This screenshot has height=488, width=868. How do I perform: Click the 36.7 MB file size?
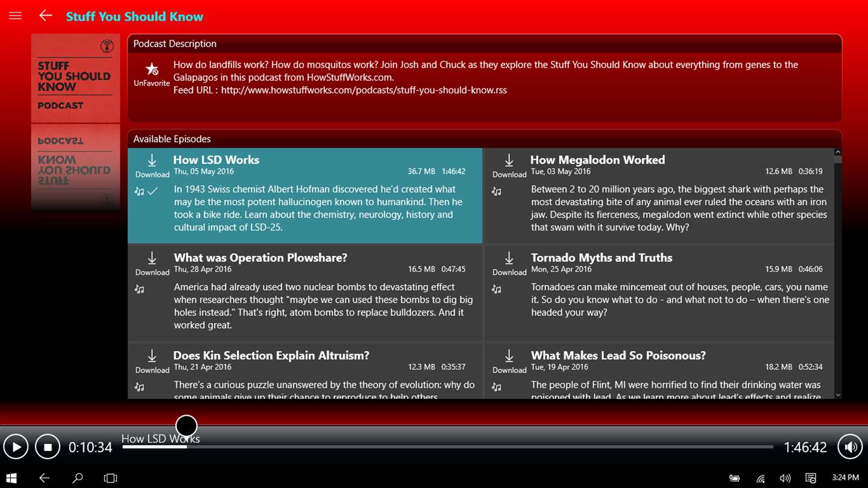(x=421, y=172)
